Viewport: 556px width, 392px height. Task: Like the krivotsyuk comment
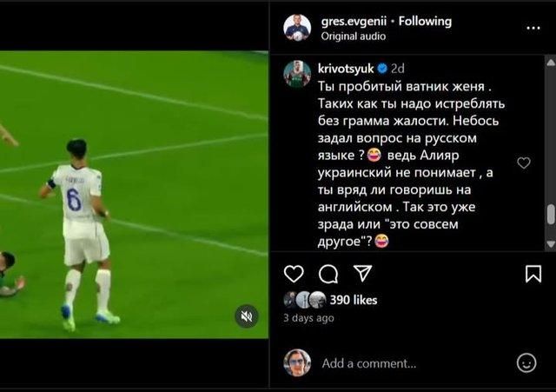tap(524, 163)
